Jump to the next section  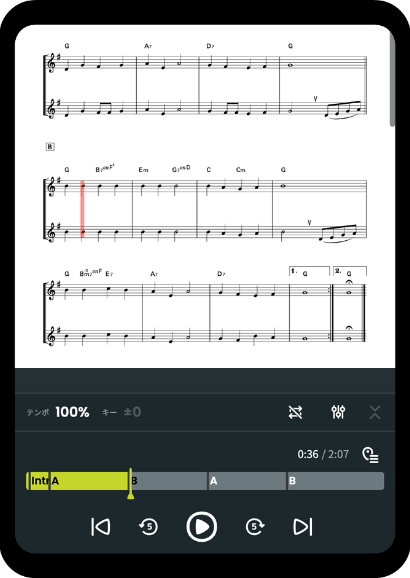tap(303, 526)
